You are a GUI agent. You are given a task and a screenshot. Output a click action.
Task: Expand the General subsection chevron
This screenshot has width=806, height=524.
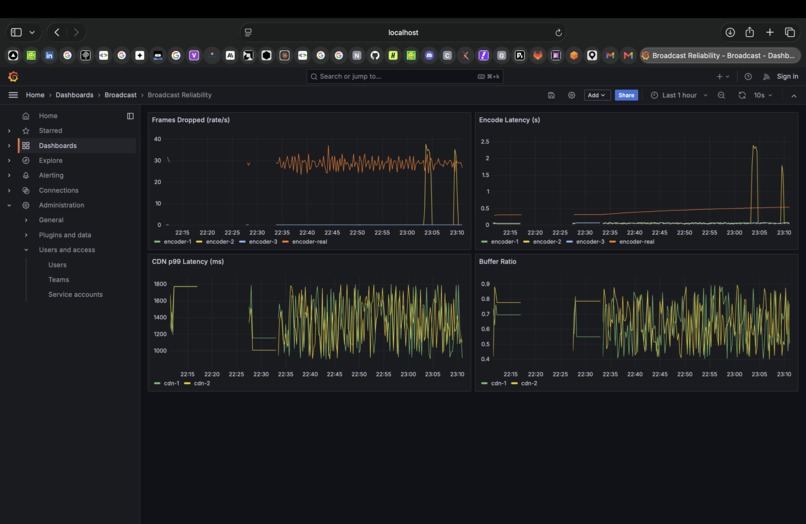tap(26, 220)
